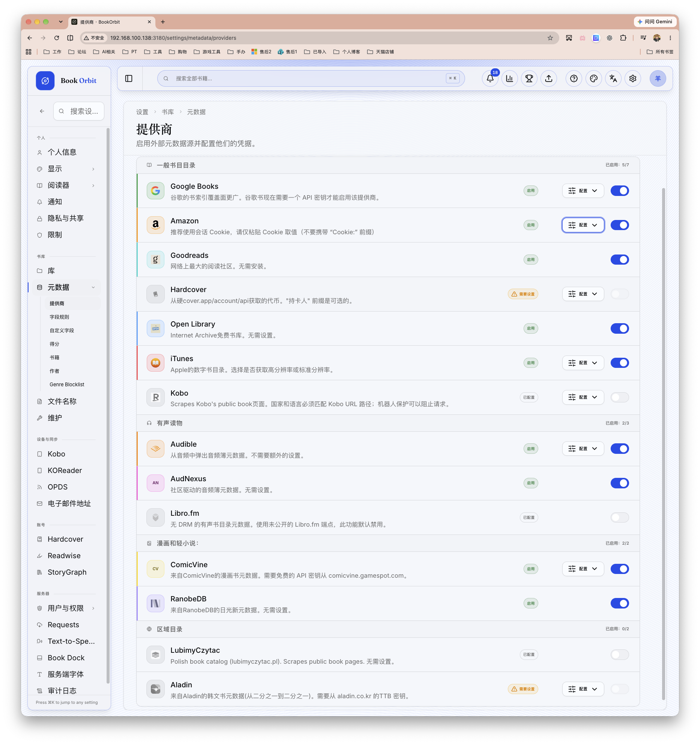Toggle the sidebar panel icon

click(129, 78)
